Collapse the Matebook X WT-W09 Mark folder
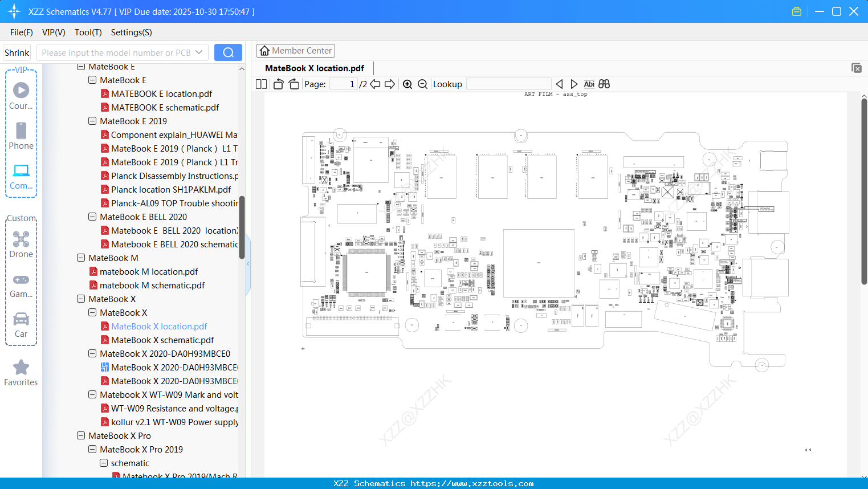 [x=92, y=394]
